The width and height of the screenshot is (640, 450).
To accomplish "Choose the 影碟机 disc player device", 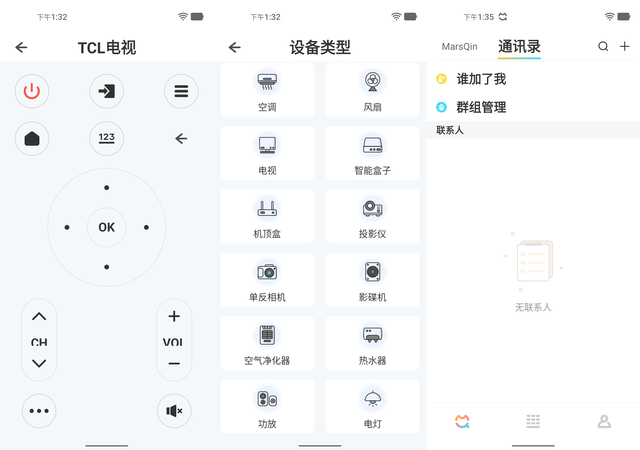I will [373, 280].
